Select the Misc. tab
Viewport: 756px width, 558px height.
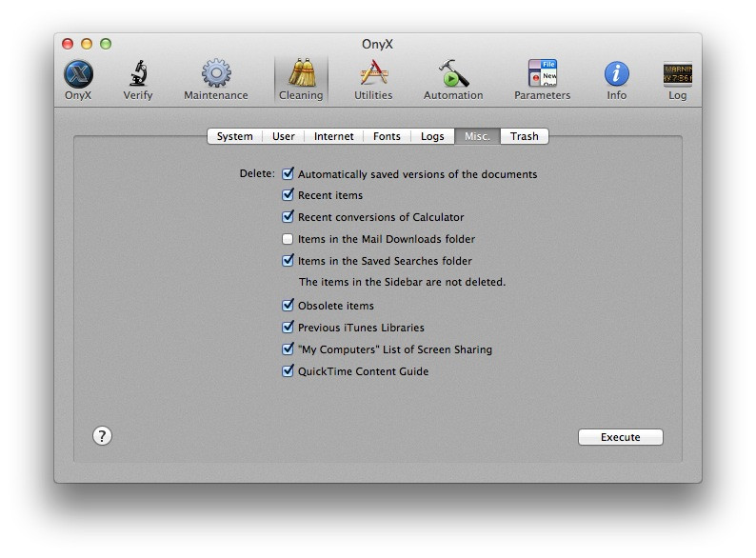pos(477,136)
